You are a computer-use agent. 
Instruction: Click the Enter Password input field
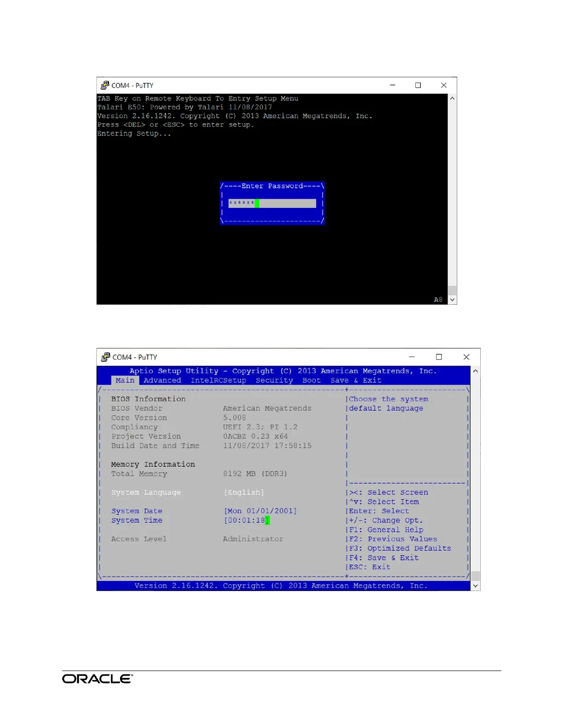pyautogui.click(x=272, y=203)
